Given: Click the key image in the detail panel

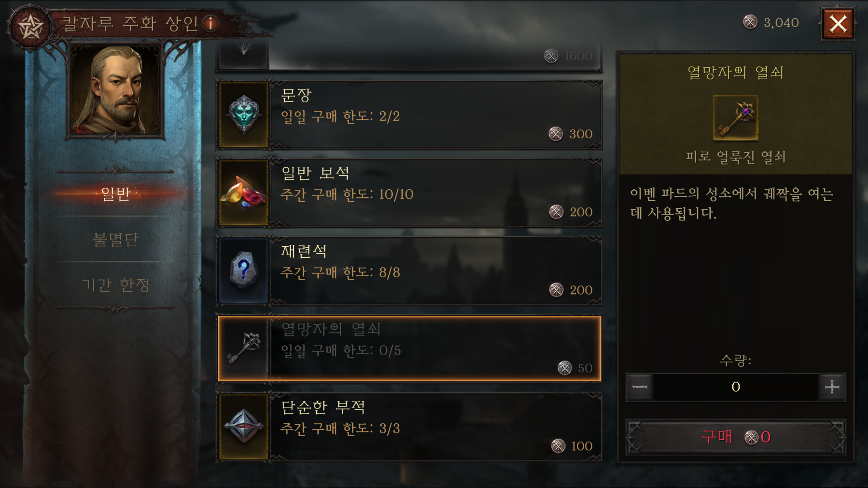Looking at the screenshot, I should [x=736, y=117].
